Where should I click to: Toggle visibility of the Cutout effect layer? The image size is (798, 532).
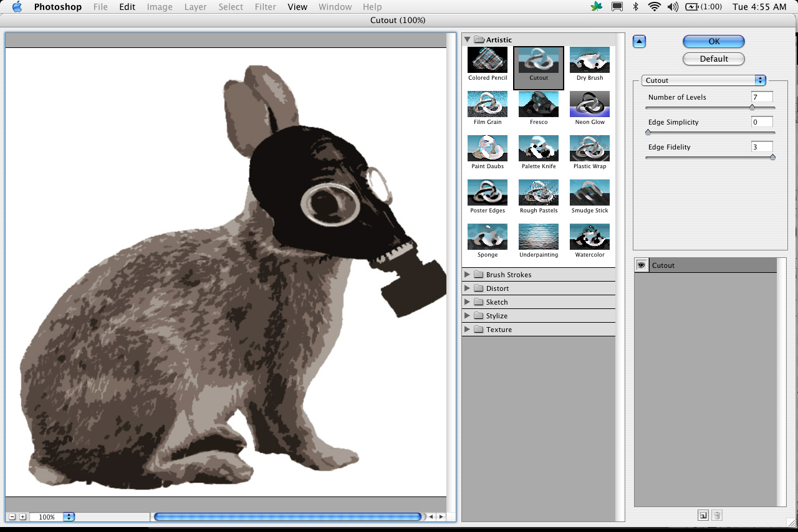[641, 265]
